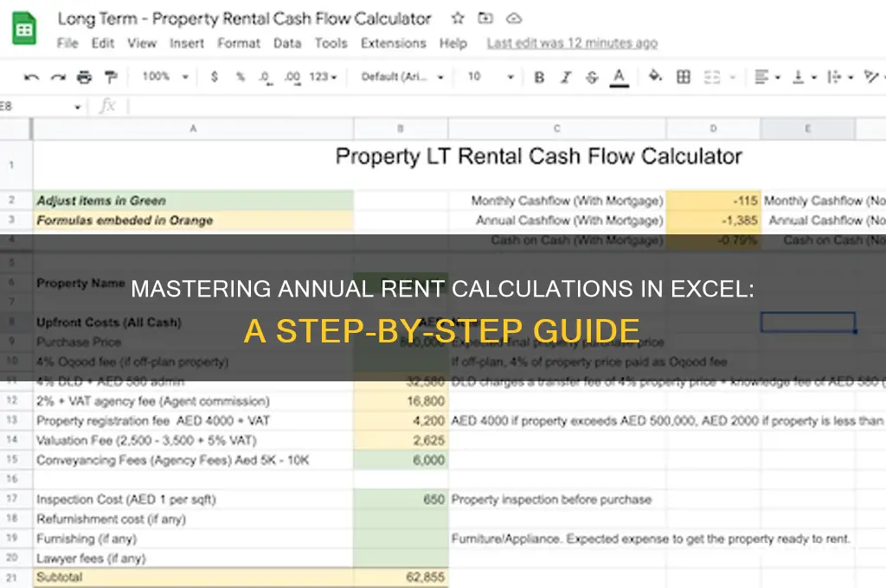Open the Extensions menu
This screenshot has height=588, width=886.
coord(394,43)
